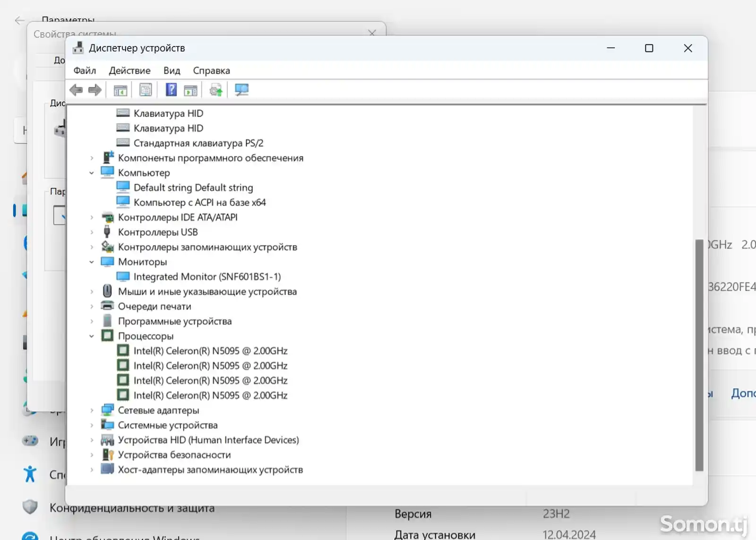Scan for hardware changes monitor icon
Screen dimensions: 756x540
click(x=241, y=90)
